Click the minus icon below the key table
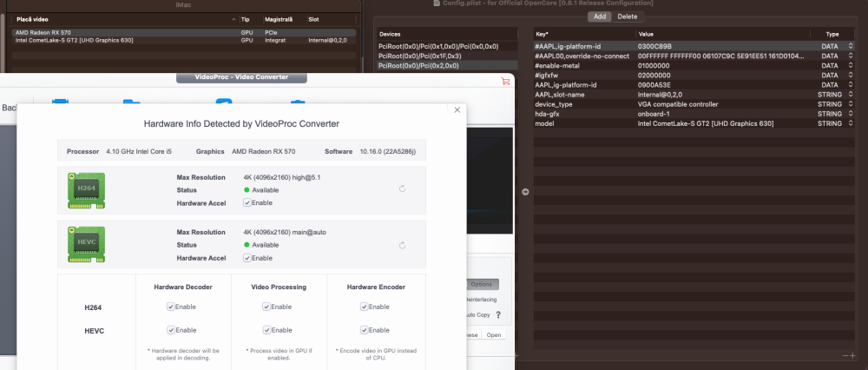This screenshot has height=370, width=868. 845,355
